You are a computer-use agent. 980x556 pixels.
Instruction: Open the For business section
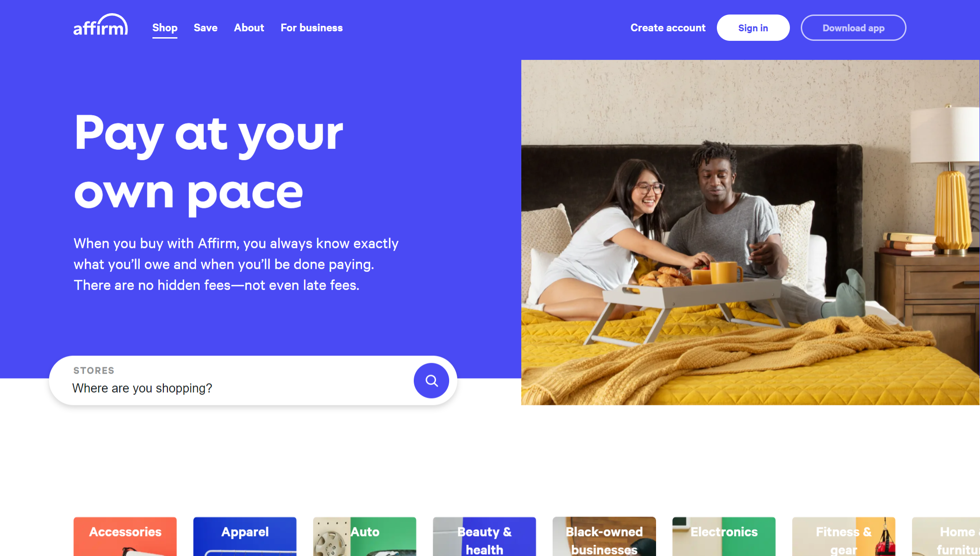(312, 28)
